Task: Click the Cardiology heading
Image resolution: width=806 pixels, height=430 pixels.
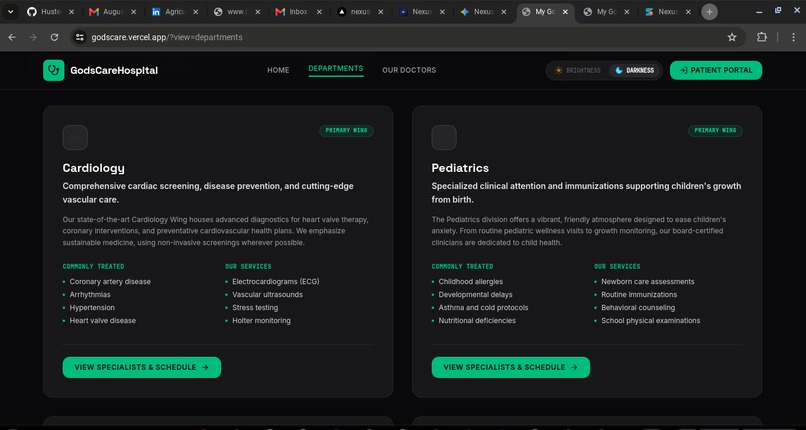Action: (94, 168)
